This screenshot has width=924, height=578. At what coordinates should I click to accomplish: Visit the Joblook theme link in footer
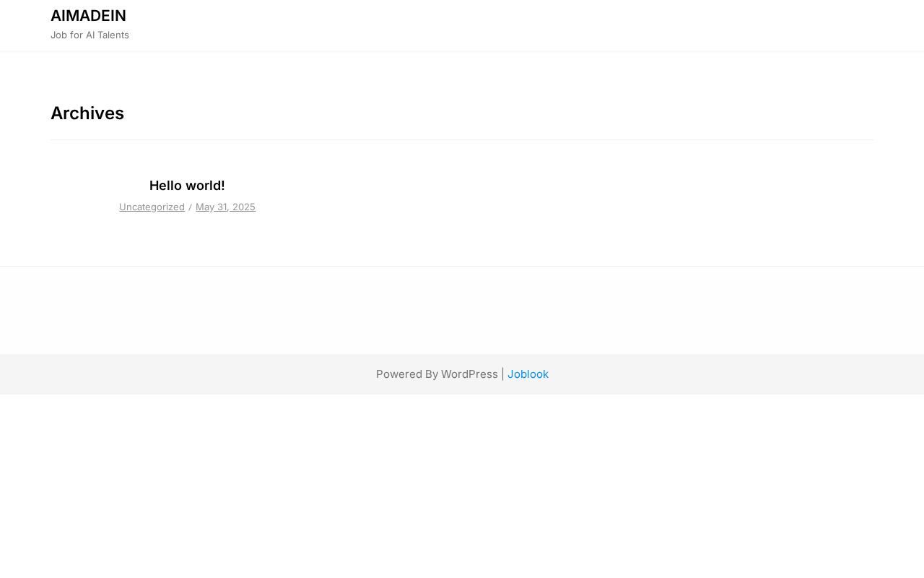click(x=528, y=374)
